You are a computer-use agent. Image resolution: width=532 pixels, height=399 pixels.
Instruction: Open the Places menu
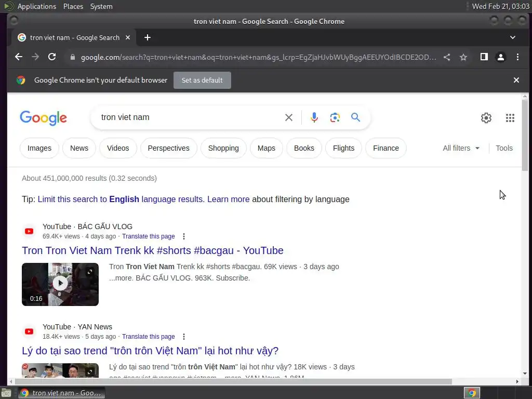73,6
